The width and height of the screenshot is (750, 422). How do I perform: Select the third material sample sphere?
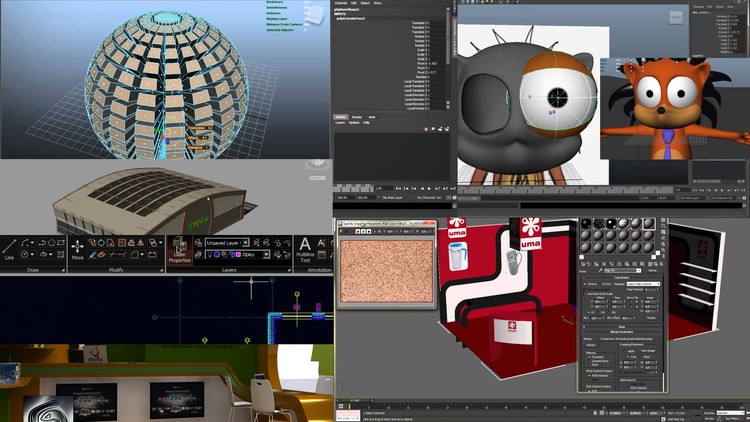[611, 223]
